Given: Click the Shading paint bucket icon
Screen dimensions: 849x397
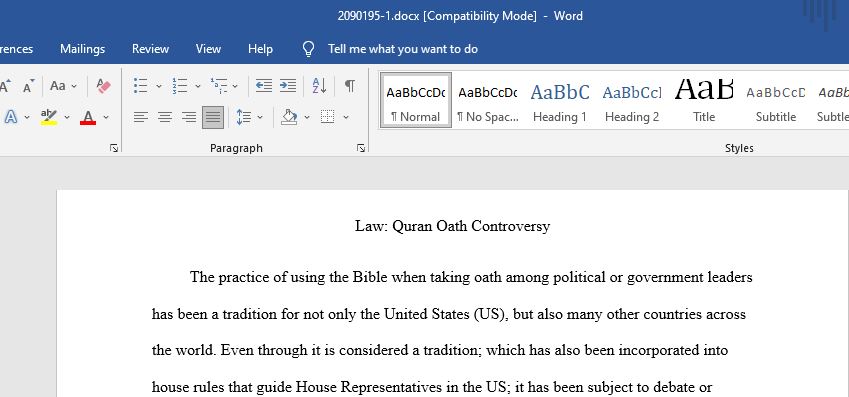Looking at the screenshot, I should (289, 116).
